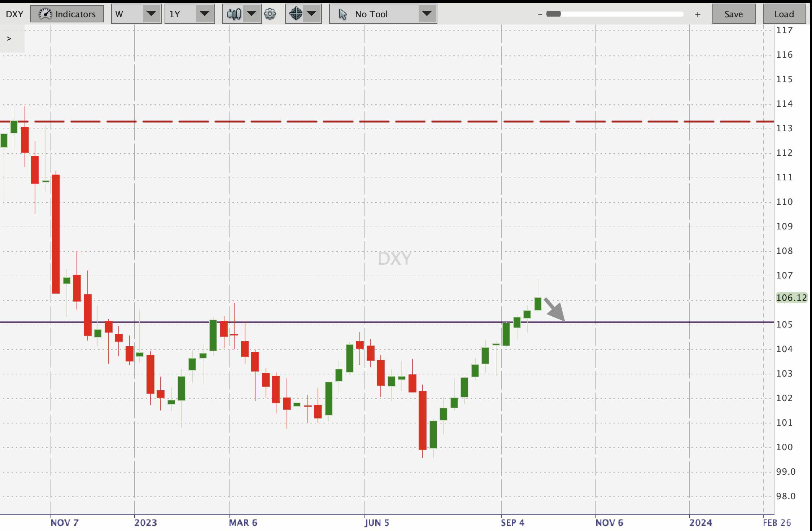Click the 113 price axis label
The width and height of the screenshot is (812, 531).
pyautogui.click(x=785, y=128)
